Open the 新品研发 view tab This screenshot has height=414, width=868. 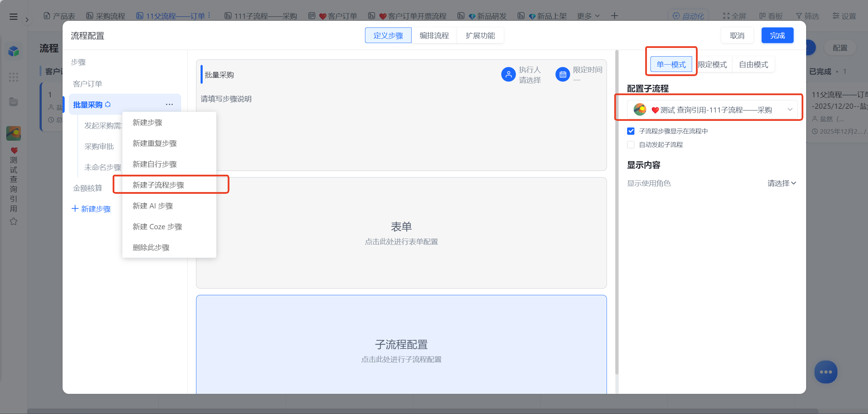[x=482, y=16]
